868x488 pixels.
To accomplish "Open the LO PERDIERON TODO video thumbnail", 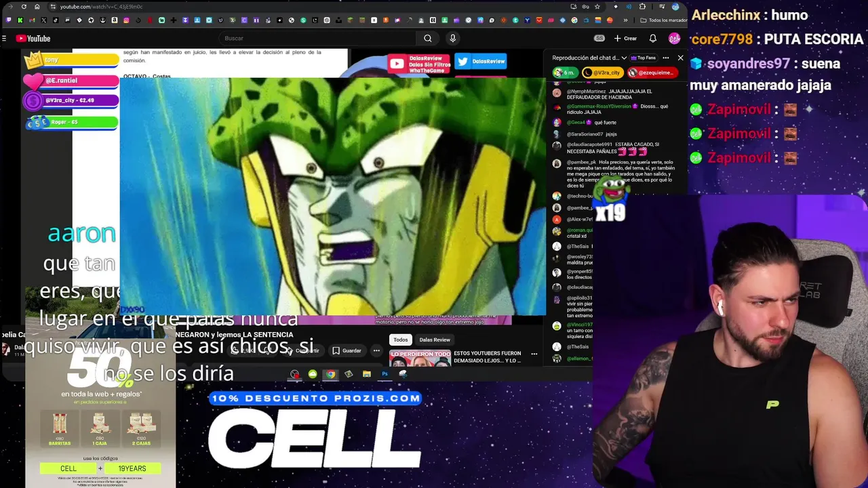I will click(x=420, y=358).
